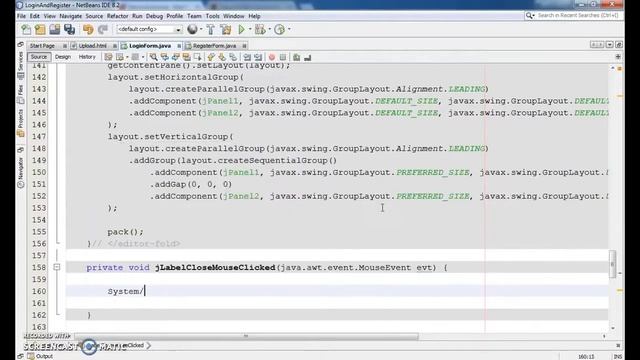Click the Redo toolbar icon
The height and width of the screenshot is (360, 640).
[x=103, y=29]
